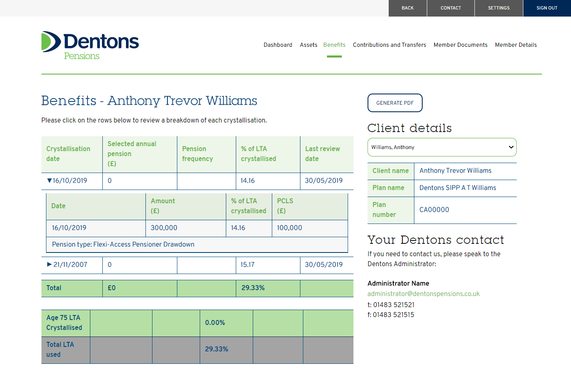View the Member Details tab
This screenshot has height=392, width=571.
point(516,45)
